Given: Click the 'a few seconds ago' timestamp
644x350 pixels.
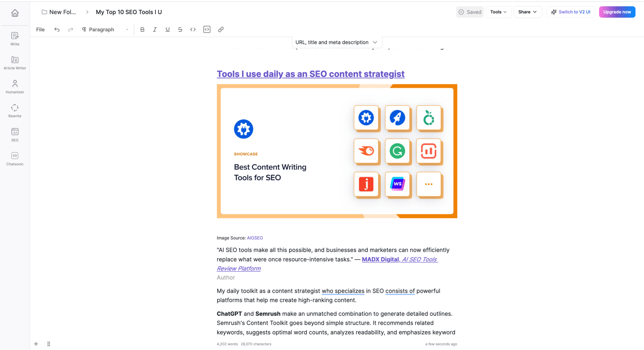Looking at the screenshot, I should click(441, 344).
